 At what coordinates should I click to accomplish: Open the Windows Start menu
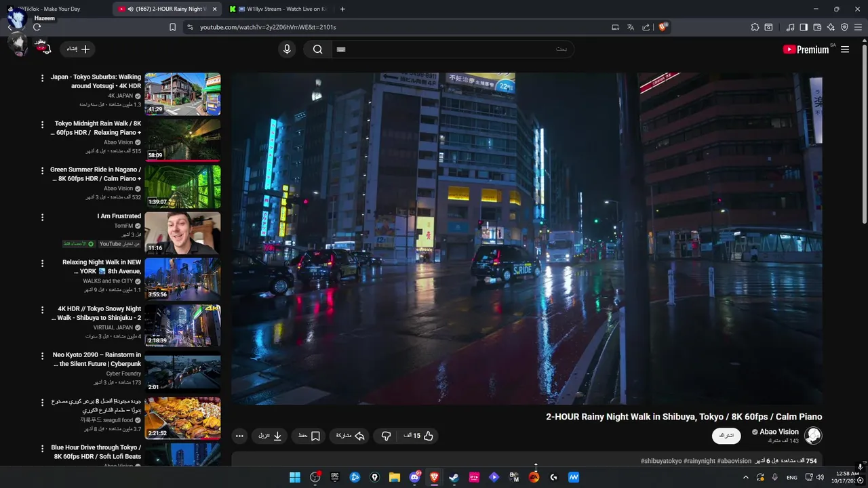(x=295, y=477)
